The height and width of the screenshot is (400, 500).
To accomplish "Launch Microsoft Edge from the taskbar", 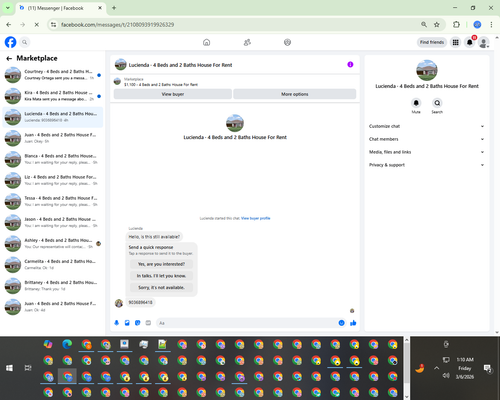I will [67, 344].
